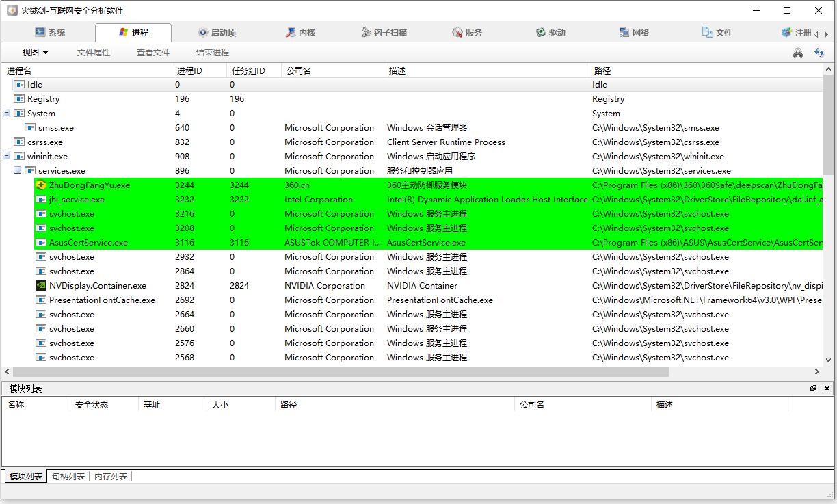Select the AsusCertService.exe process row
The height and width of the screenshot is (504, 837).
click(x=88, y=243)
